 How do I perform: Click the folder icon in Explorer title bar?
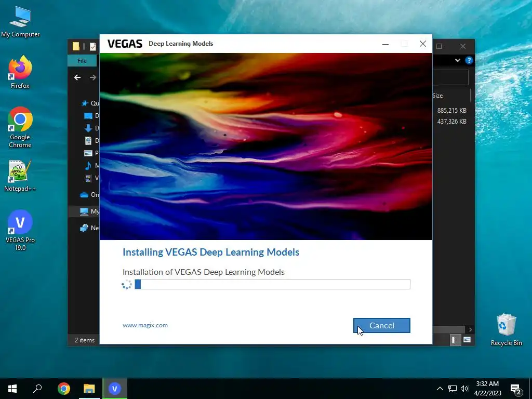76,46
